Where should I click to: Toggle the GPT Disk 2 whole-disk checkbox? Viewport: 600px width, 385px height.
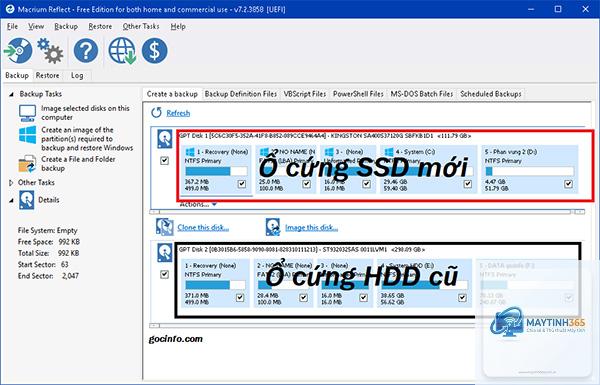165,274
